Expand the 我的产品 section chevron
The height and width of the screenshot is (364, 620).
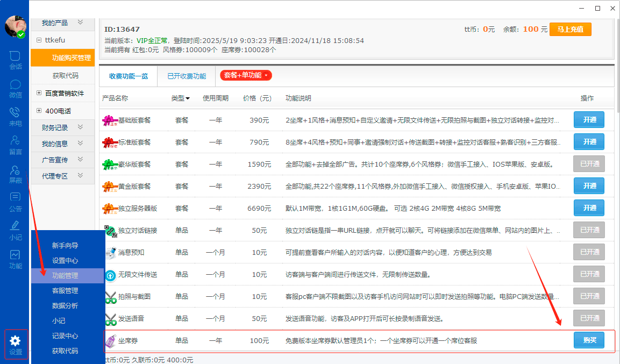pos(80,23)
